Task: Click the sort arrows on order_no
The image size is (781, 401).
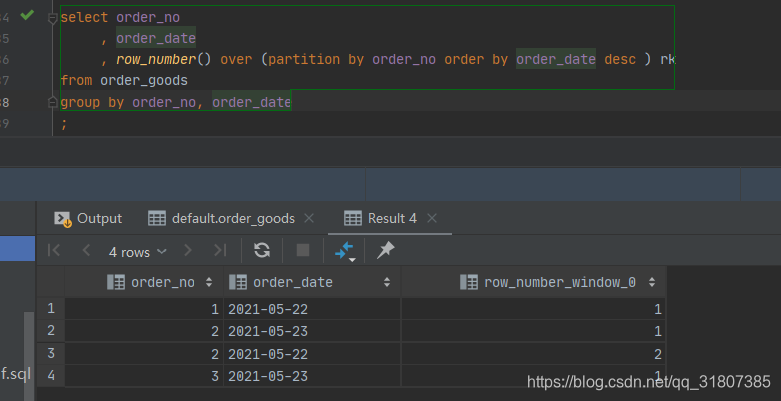Action: click(x=209, y=282)
